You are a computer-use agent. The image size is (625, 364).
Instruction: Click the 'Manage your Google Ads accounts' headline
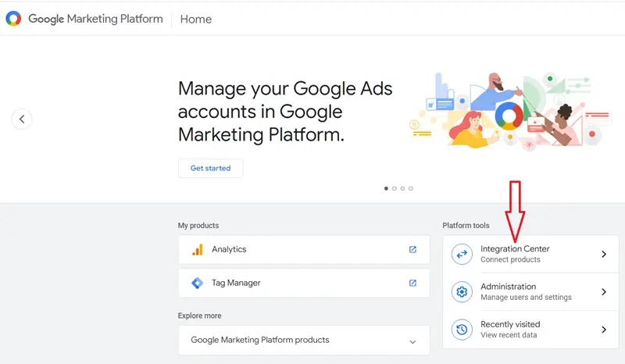[285, 111]
